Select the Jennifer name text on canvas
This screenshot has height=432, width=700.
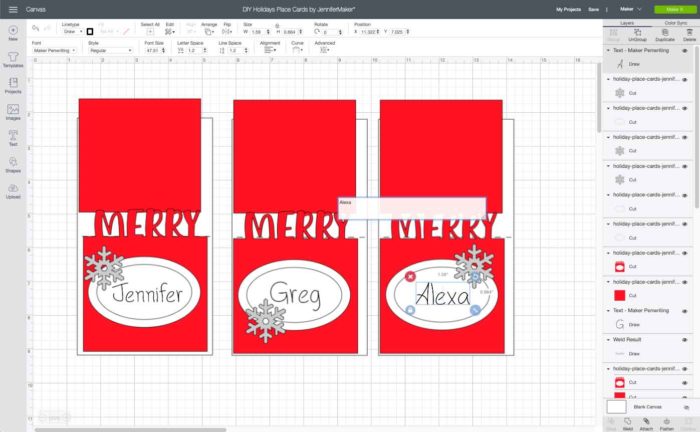(x=147, y=294)
